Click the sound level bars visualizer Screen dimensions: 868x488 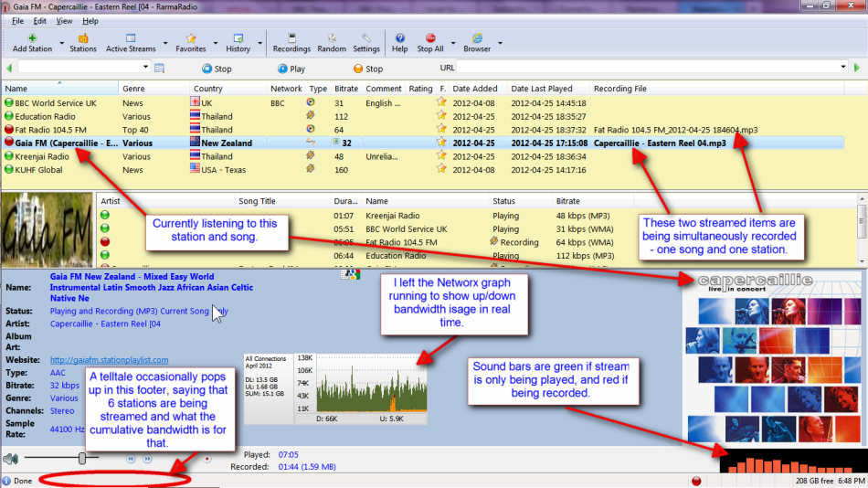click(x=793, y=460)
